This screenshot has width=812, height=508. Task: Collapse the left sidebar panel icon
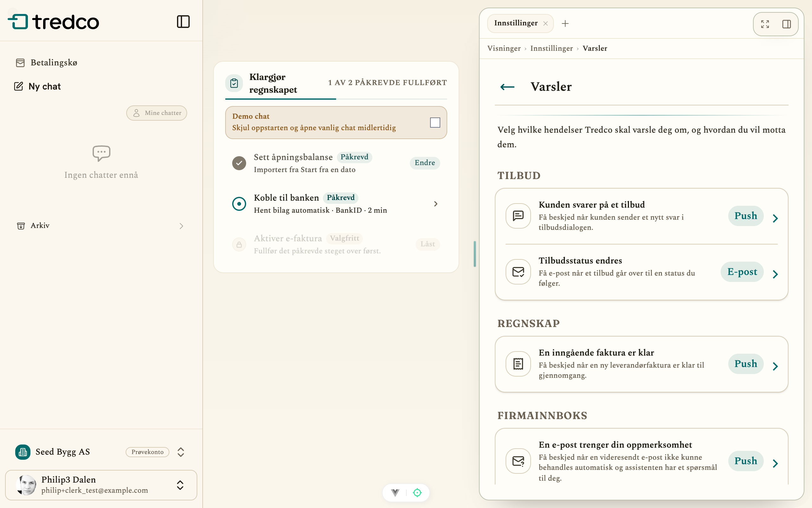click(183, 22)
